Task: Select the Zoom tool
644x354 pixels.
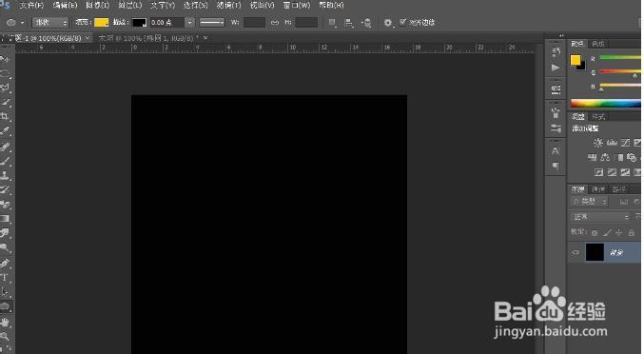Action: pyautogui.click(x=5, y=337)
